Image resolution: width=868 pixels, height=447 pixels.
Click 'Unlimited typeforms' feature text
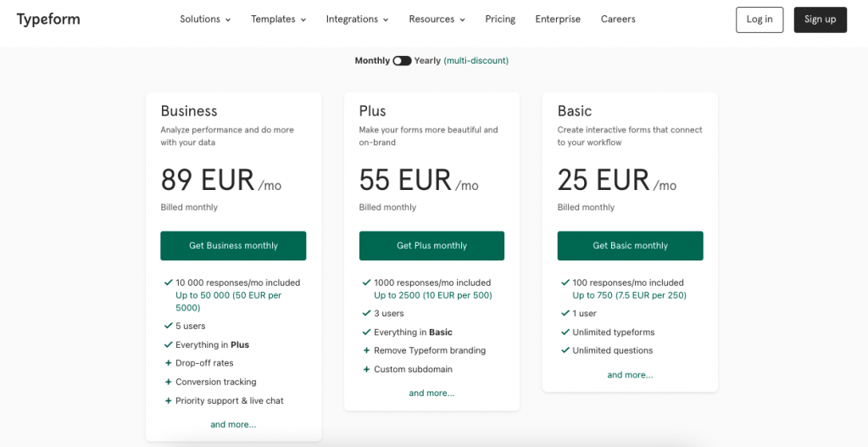[x=614, y=332]
